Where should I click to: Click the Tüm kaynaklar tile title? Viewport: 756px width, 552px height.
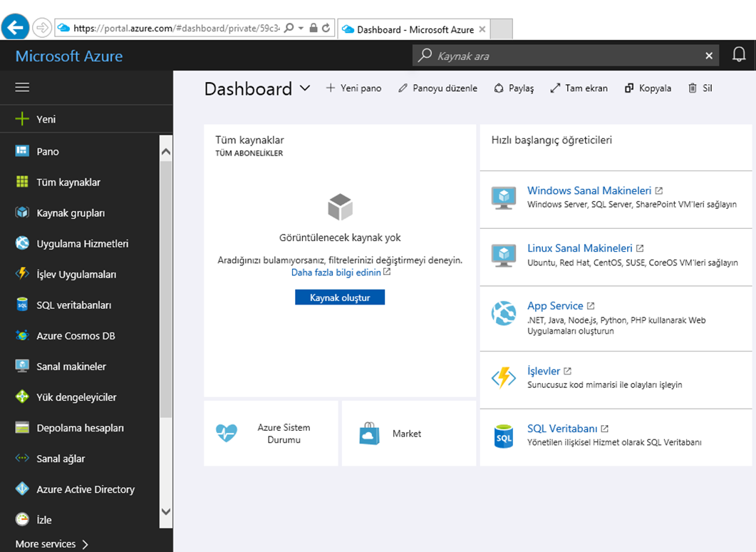pyautogui.click(x=249, y=140)
